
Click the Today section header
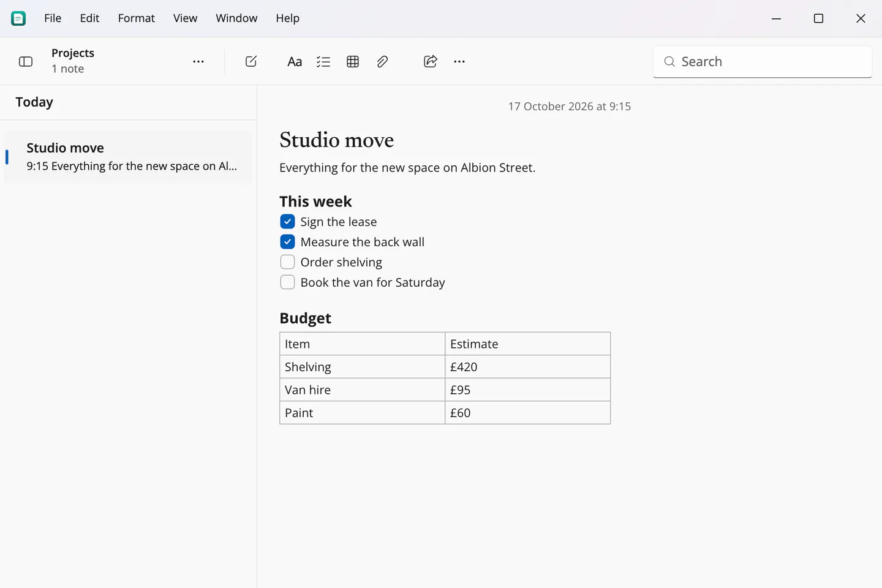(34, 102)
